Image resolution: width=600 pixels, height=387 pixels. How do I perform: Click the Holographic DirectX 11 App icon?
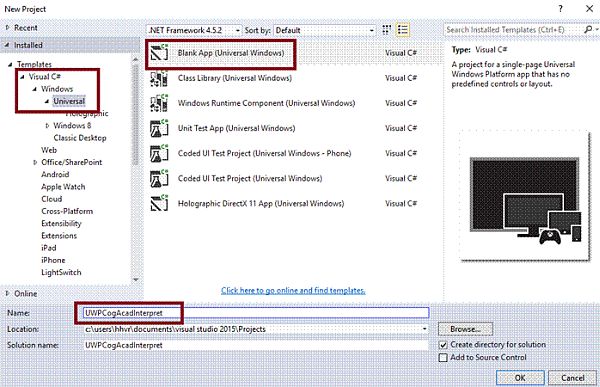pos(159,204)
